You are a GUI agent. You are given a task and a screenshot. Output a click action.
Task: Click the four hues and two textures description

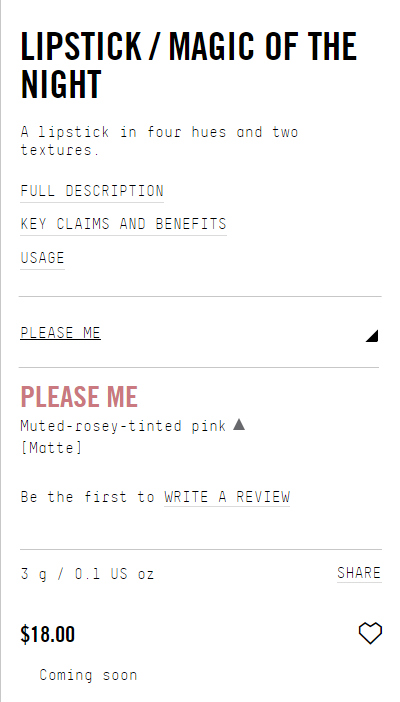click(x=159, y=141)
